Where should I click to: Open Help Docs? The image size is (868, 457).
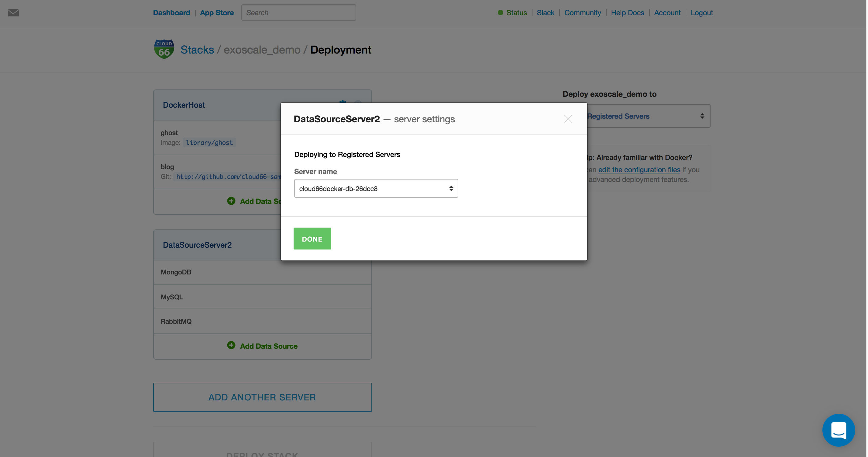tap(627, 12)
